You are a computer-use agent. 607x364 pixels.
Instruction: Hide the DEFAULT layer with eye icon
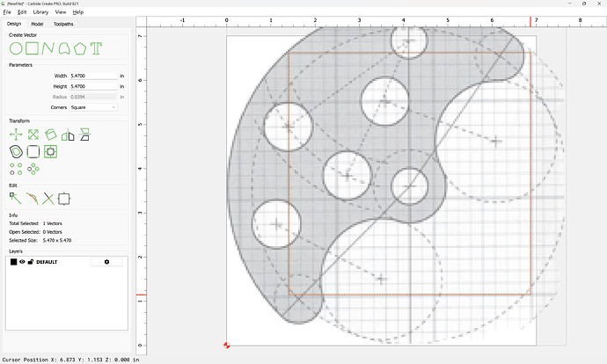22,262
